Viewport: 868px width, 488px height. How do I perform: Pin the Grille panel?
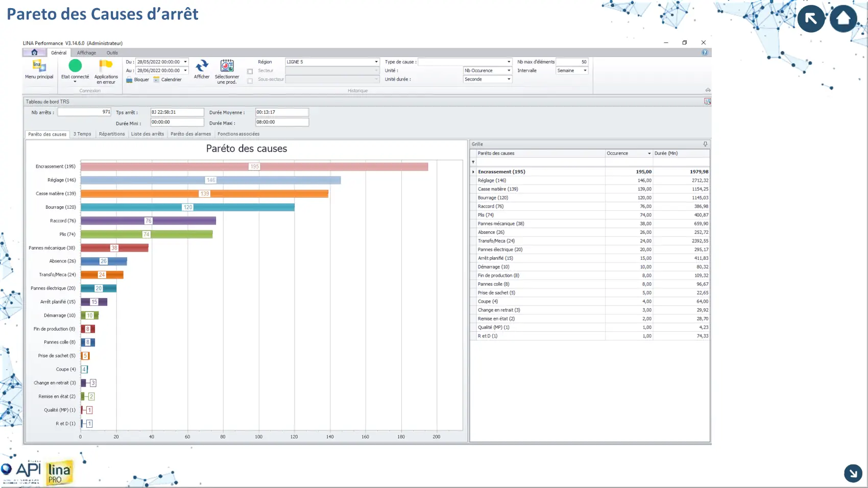pyautogui.click(x=705, y=144)
